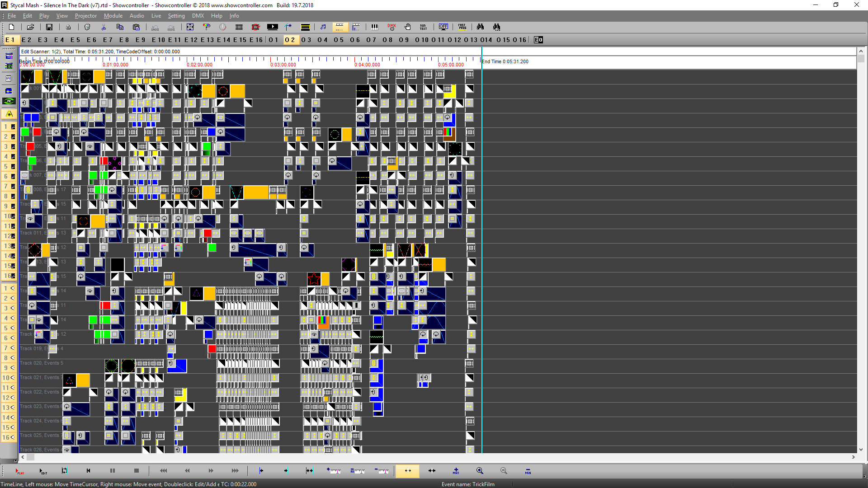Click the SFX sidebar icon
This screenshot has height=488, width=868.
[9, 79]
